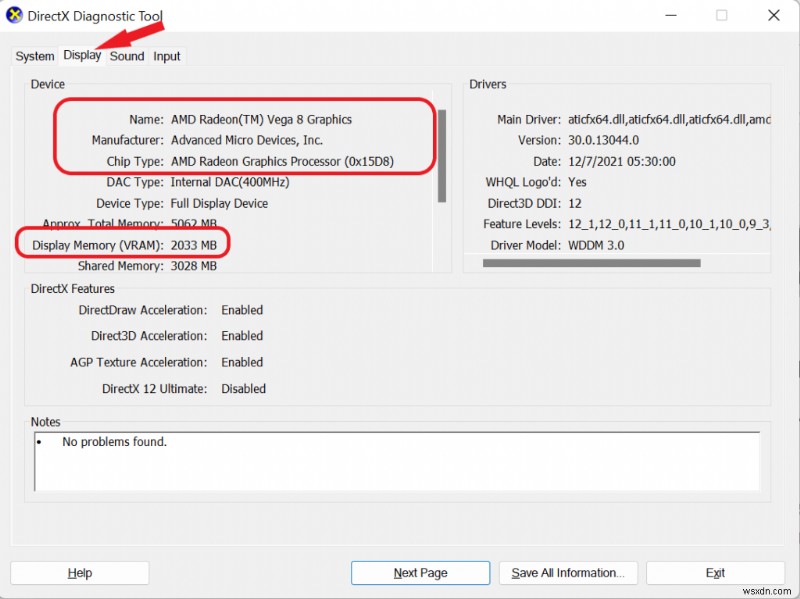Select device name 'AMD Radeon(TM) Vega 8 Graphics'

(261, 119)
